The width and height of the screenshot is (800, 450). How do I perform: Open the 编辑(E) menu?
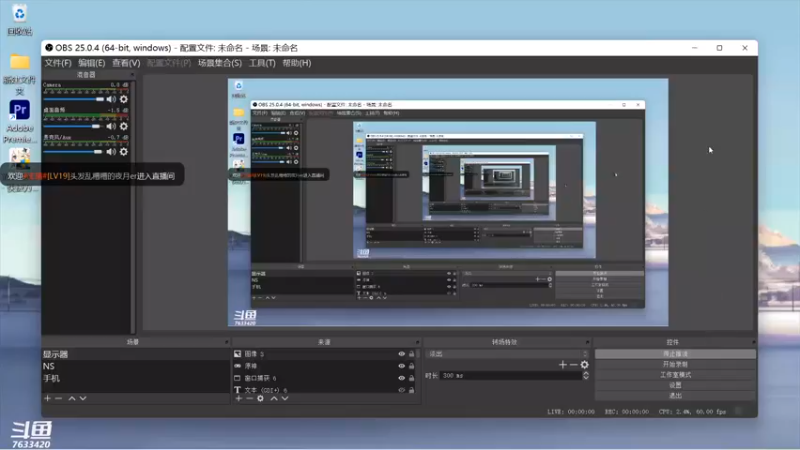point(92,63)
